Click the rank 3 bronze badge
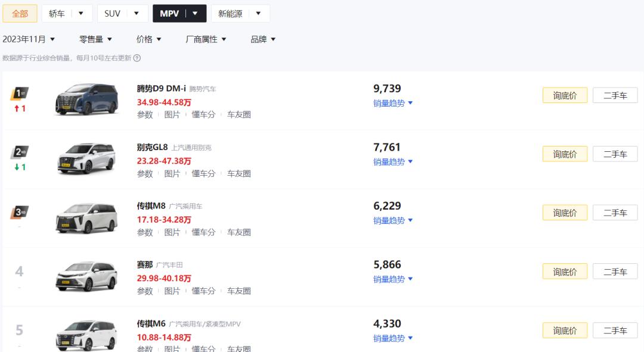This screenshot has width=644, height=352. pos(20,212)
